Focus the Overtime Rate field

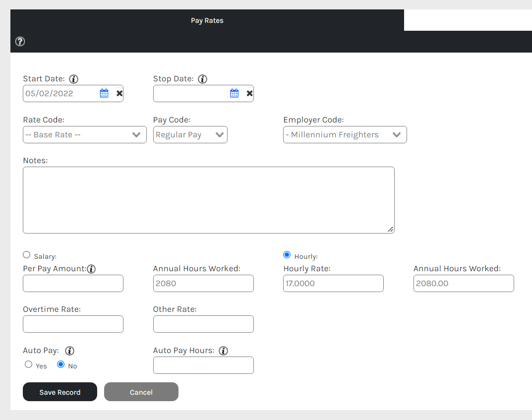tap(73, 324)
